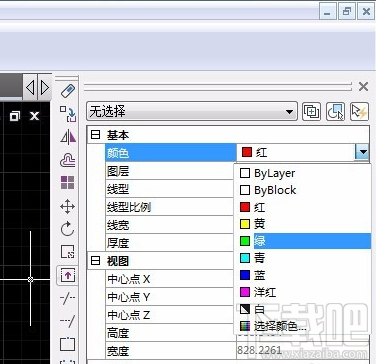Select the Copy objects tool icon
This screenshot has height=364, width=376.
[x=68, y=114]
